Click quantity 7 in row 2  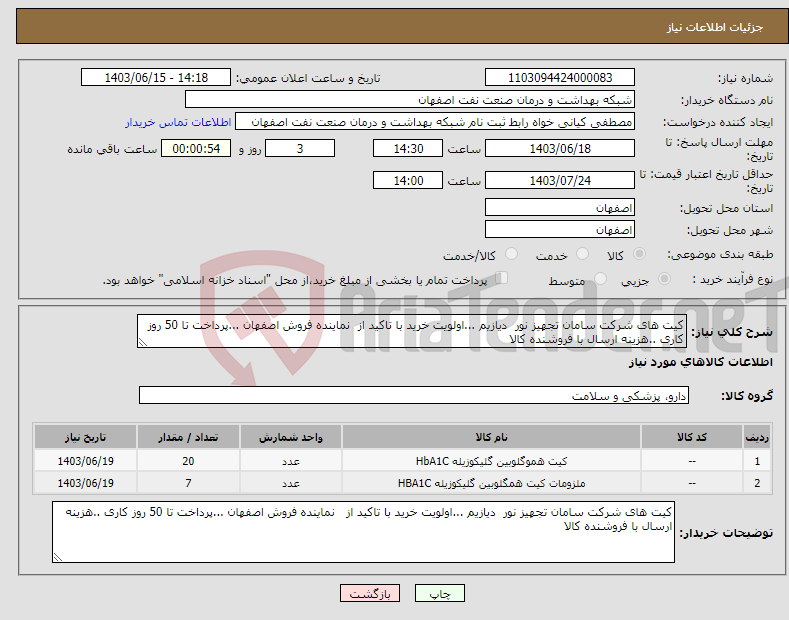(x=188, y=483)
